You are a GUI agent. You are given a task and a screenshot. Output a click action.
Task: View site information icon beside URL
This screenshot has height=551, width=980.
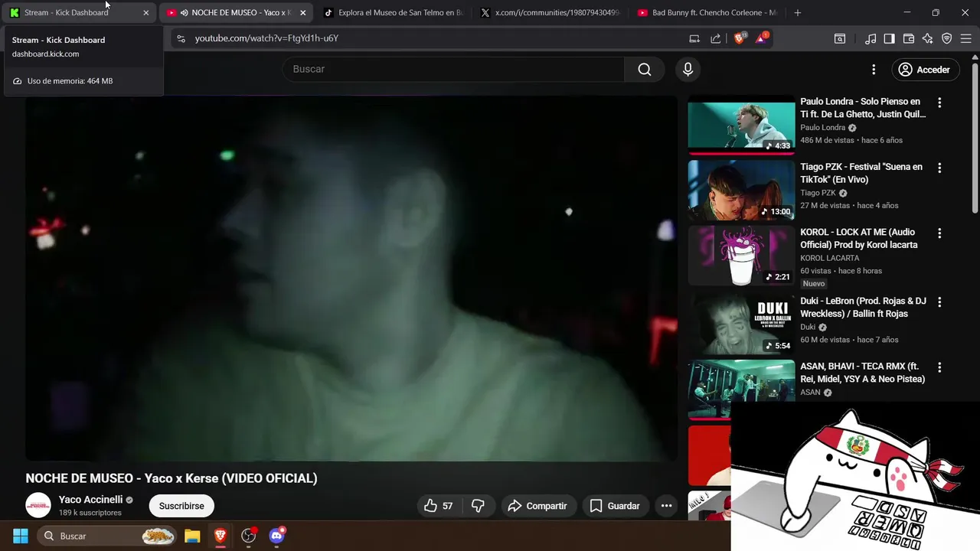180,38
